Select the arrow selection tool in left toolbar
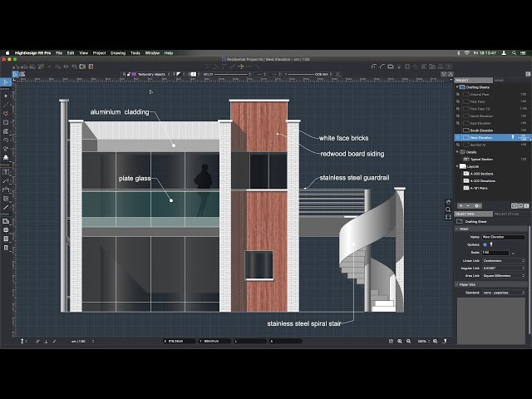 coord(6,82)
